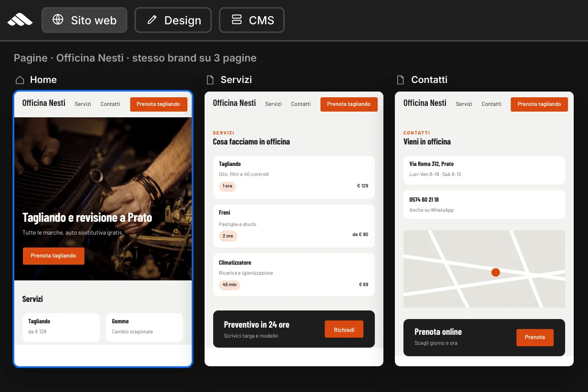This screenshot has width=588, height=392.
Task: Click the document icon beside the Servizi page label
Action: [210, 80]
